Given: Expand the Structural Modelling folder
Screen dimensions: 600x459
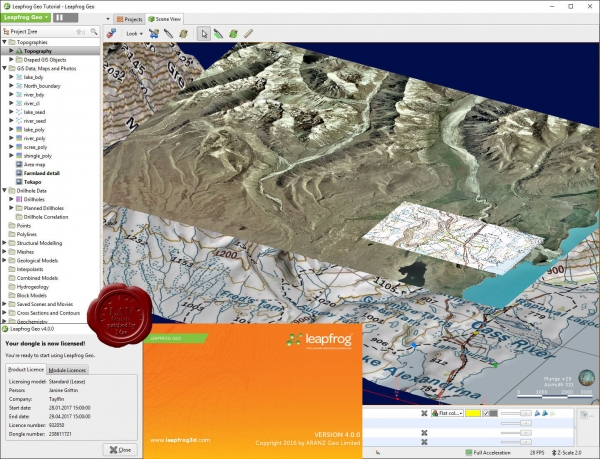Looking at the screenshot, I should [5, 243].
